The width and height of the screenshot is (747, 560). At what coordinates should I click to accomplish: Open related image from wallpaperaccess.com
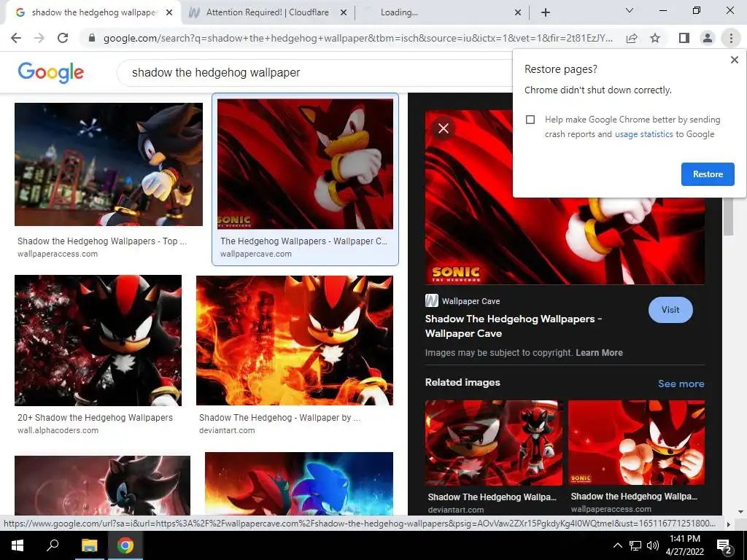[x=636, y=443]
